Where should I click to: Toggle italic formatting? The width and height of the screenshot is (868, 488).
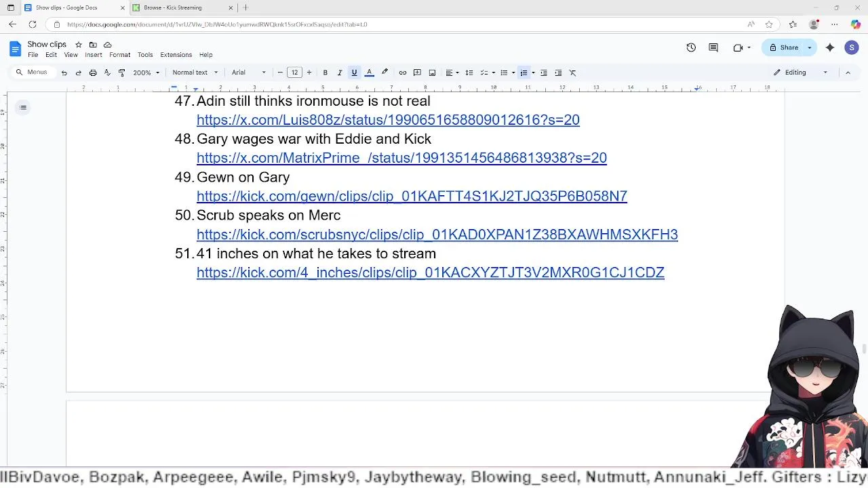[340, 73]
